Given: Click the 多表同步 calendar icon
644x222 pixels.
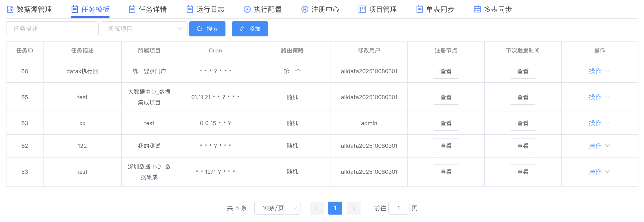Looking at the screenshot, I should [477, 9].
